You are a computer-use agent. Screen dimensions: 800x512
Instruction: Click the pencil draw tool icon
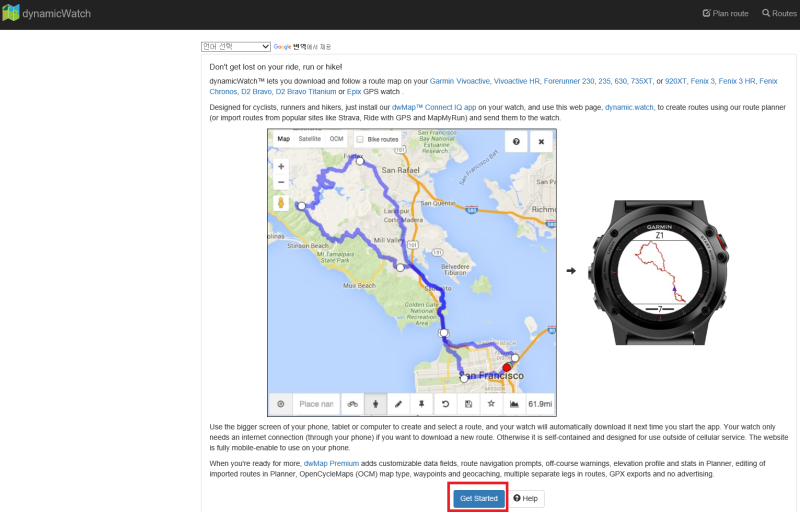tap(398, 404)
